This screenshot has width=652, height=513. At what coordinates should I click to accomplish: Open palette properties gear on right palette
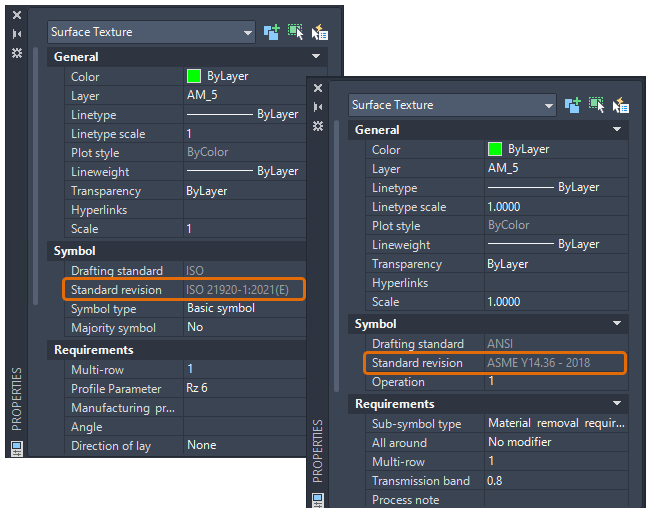point(318,126)
